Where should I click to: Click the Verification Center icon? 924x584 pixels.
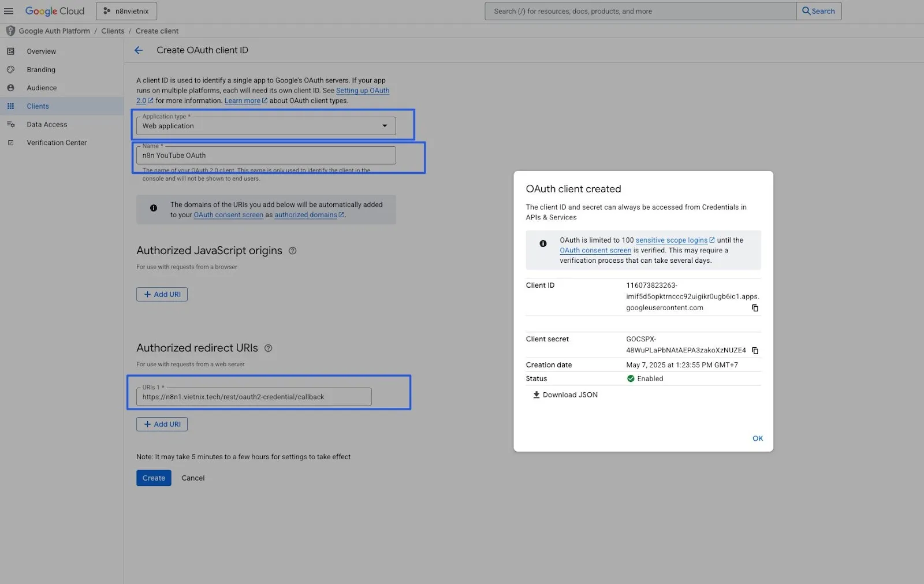[10, 143]
